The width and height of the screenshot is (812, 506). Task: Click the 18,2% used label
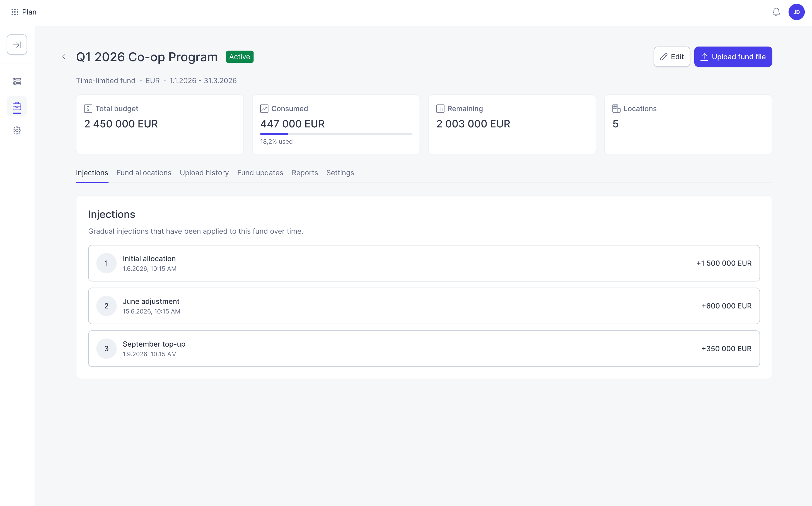276,142
